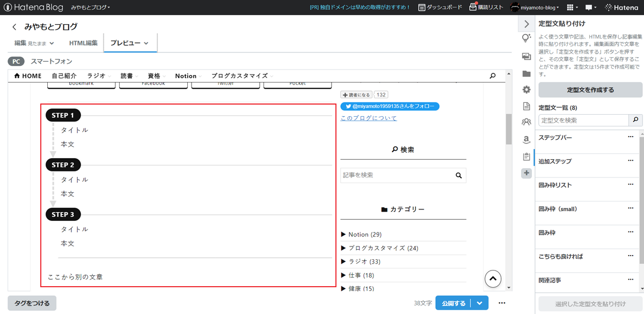Click the preview pane vertical scrollbar
Viewport: 644px width, 314px height.
pos(509,129)
